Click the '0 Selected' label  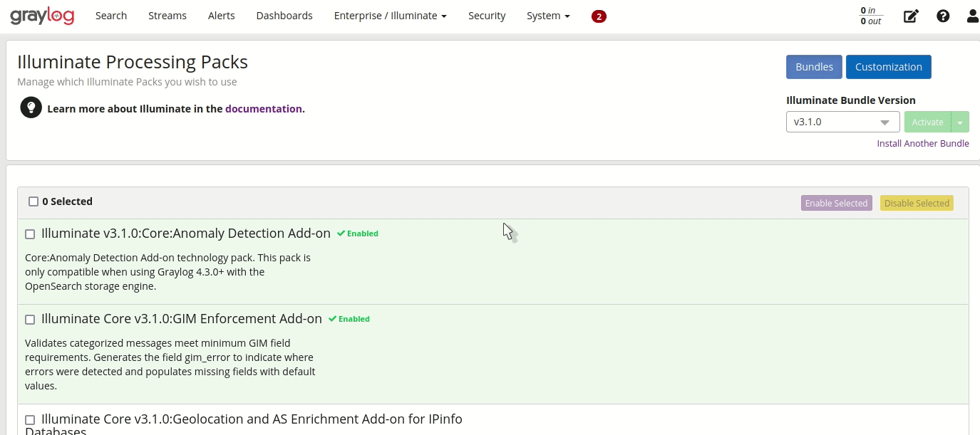click(67, 201)
